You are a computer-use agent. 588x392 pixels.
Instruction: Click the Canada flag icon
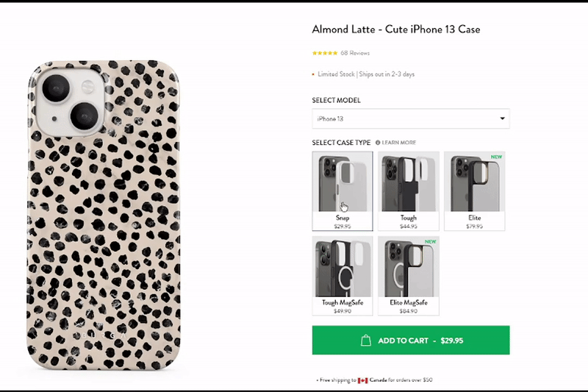362,380
